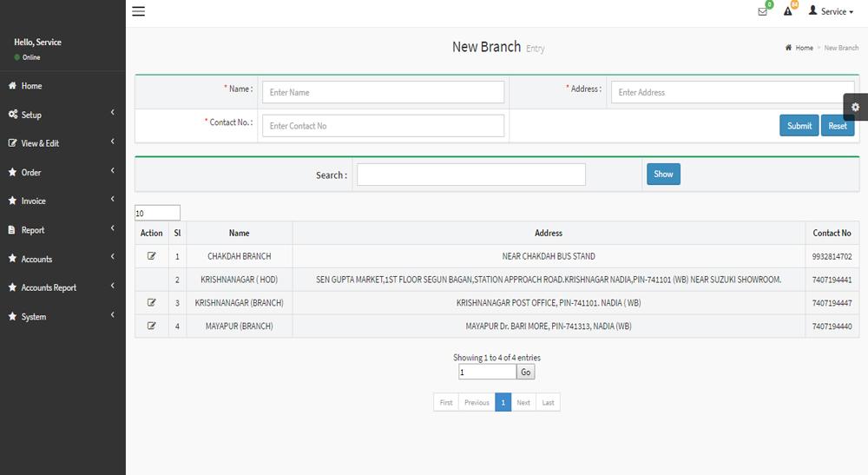
Task: Open the settings gear panel icon
Action: 855,108
